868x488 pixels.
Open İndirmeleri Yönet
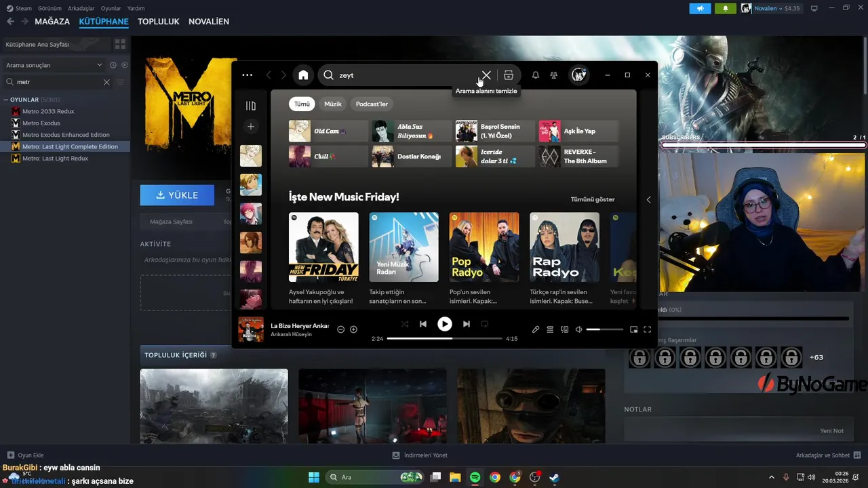tap(420, 455)
